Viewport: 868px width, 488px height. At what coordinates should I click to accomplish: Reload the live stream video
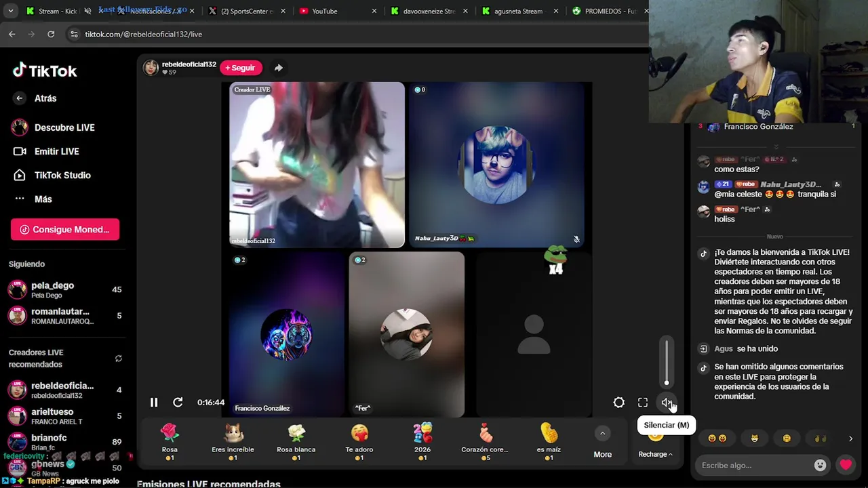pyautogui.click(x=178, y=403)
